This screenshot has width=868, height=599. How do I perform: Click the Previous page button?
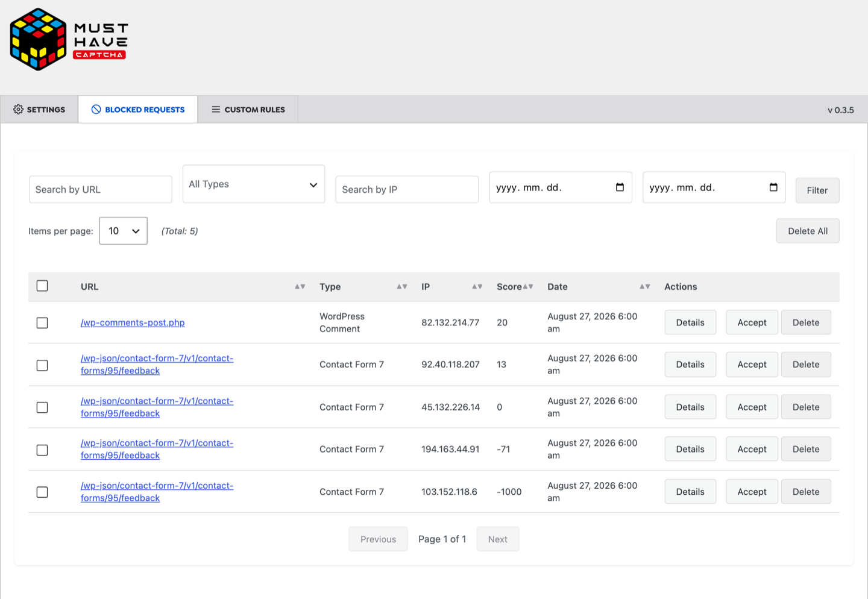(x=378, y=539)
